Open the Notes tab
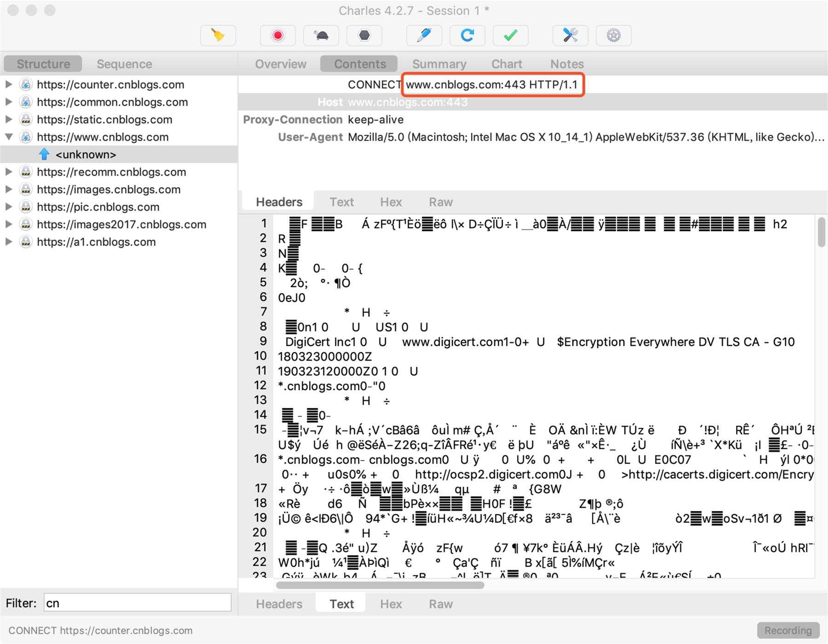 point(567,64)
